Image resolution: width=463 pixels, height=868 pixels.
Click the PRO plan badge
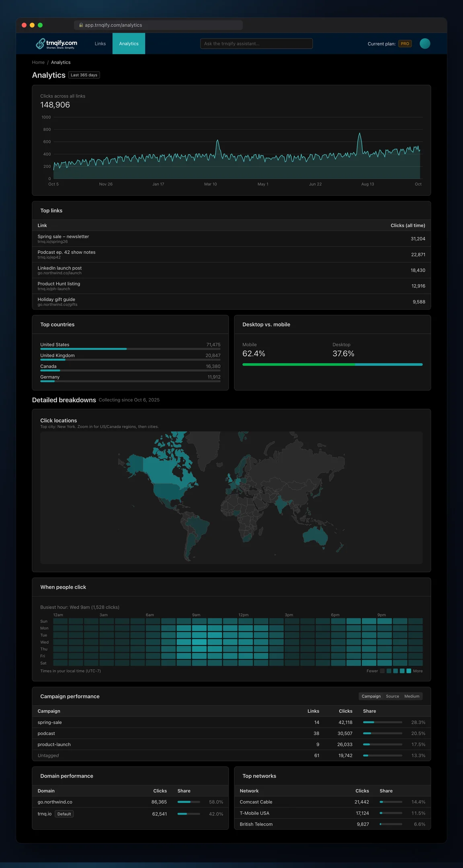(x=405, y=43)
